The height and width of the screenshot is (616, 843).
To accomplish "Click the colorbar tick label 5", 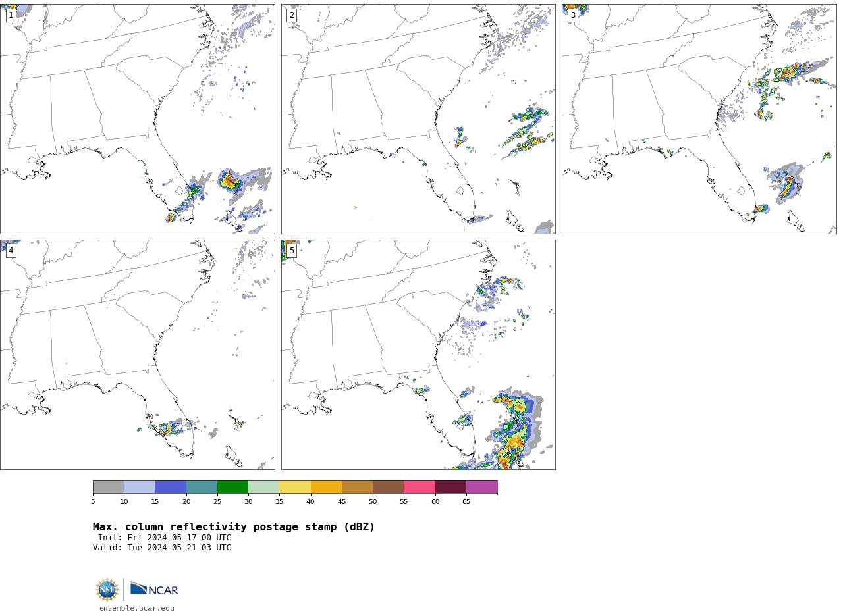I will pyautogui.click(x=93, y=502).
